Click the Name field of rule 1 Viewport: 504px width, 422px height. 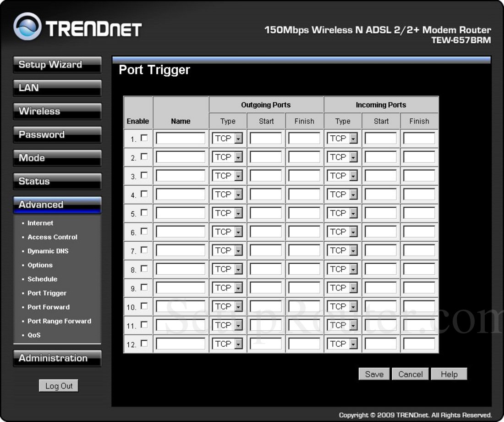[181, 138]
